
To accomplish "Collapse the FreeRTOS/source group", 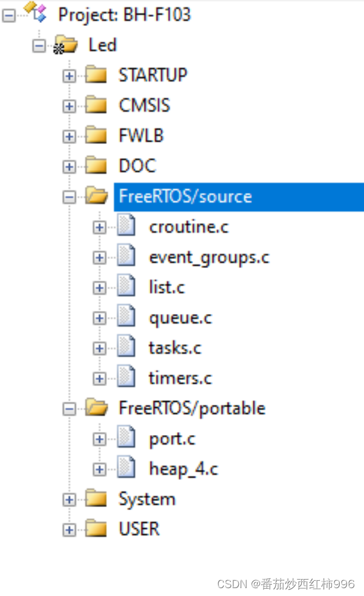I will click(69, 196).
